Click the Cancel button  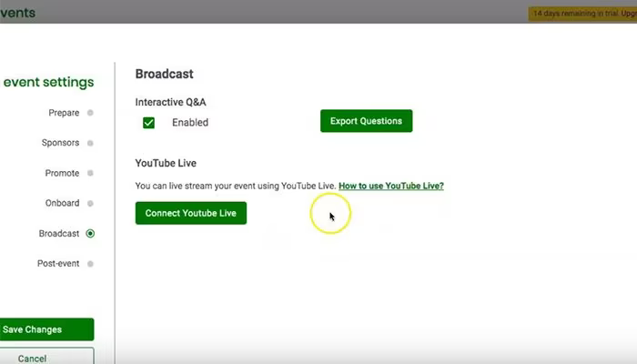click(x=46, y=357)
